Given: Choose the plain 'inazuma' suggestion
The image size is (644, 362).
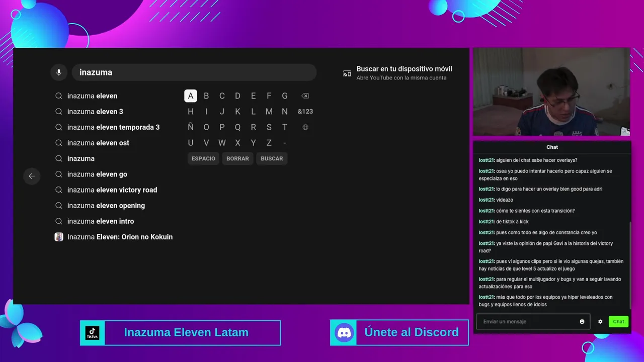Looking at the screenshot, I should point(81,158).
